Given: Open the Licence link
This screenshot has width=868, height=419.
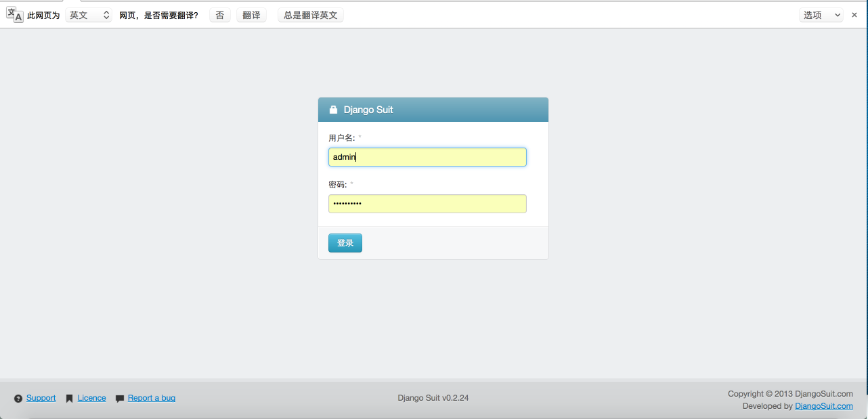Looking at the screenshot, I should (91, 398).
